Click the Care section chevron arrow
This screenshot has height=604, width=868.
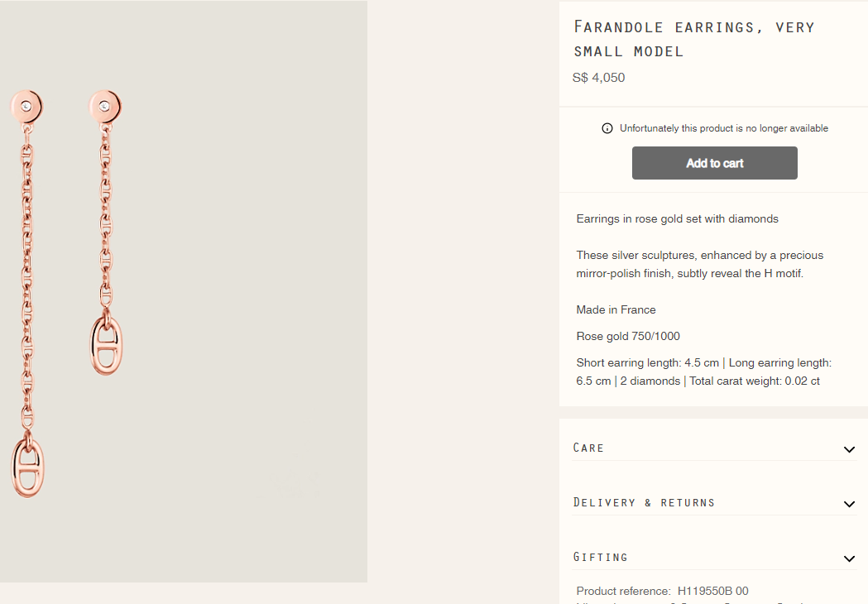click(x=849, y=449)
